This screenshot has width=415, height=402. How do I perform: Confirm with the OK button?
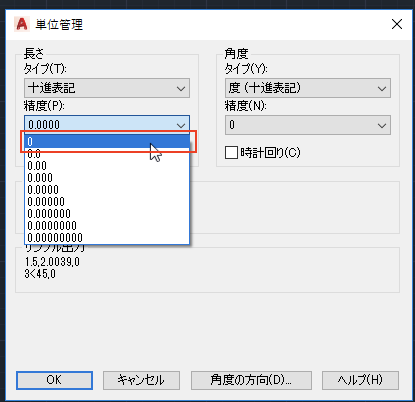tap(54, 380)
